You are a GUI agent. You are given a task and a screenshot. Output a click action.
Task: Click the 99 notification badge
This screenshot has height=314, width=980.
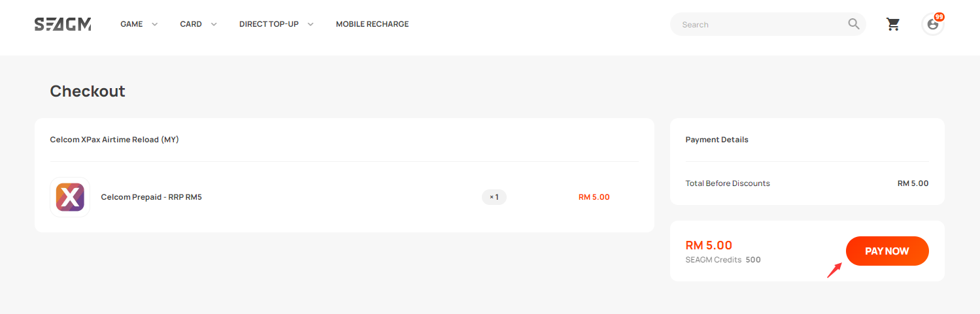pos(939,16)
